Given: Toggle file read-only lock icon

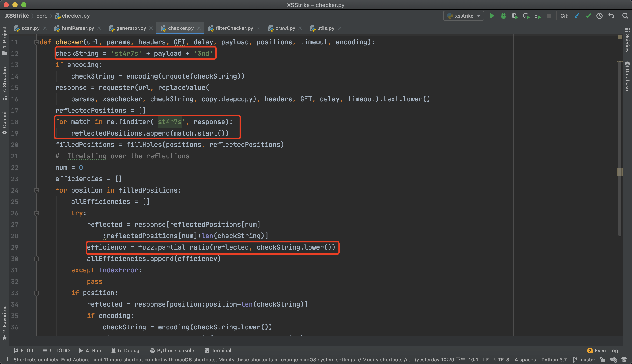Looking at the screenshot, I should pos(602,360).
